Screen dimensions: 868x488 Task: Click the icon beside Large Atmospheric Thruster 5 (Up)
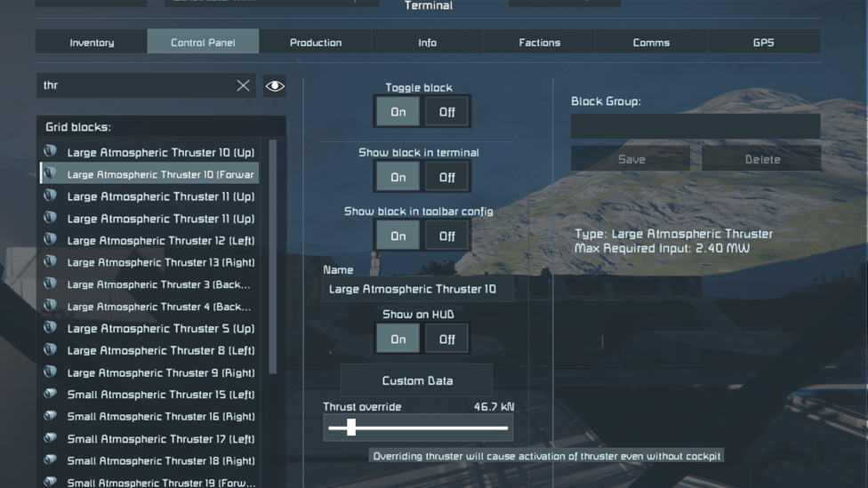coord(51,327)
